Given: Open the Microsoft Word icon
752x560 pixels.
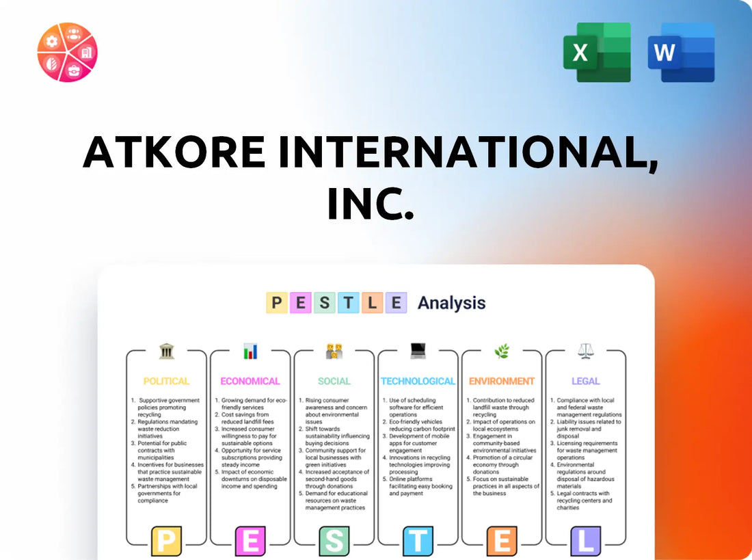Looking at the screenshot, I should [681, 52].
